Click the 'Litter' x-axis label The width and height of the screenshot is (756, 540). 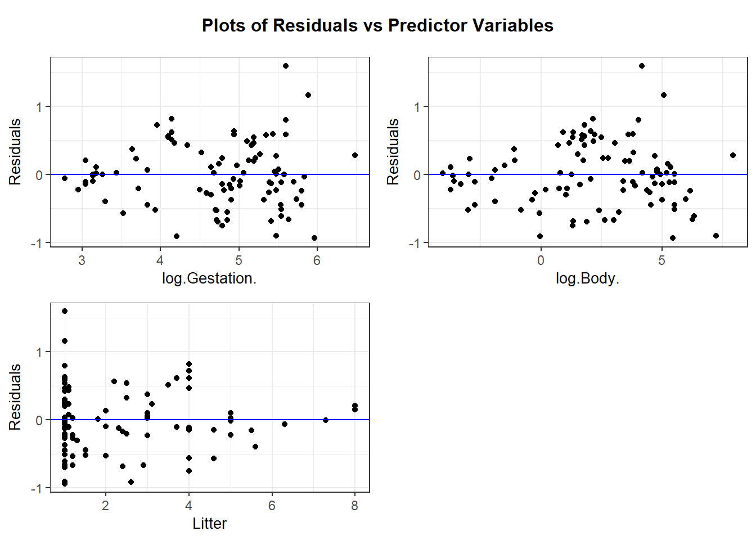coord(209,524)
